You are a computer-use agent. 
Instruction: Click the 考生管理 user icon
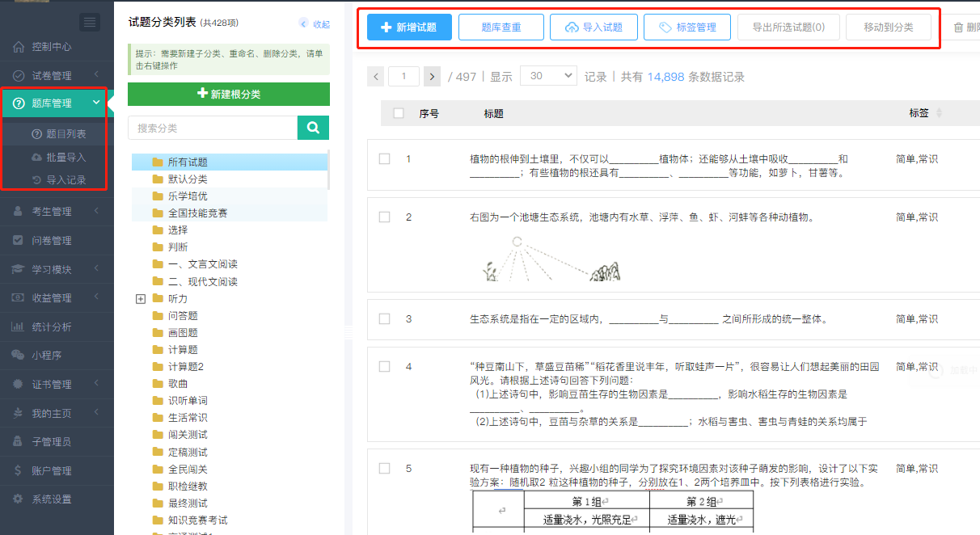coord(18,212)
